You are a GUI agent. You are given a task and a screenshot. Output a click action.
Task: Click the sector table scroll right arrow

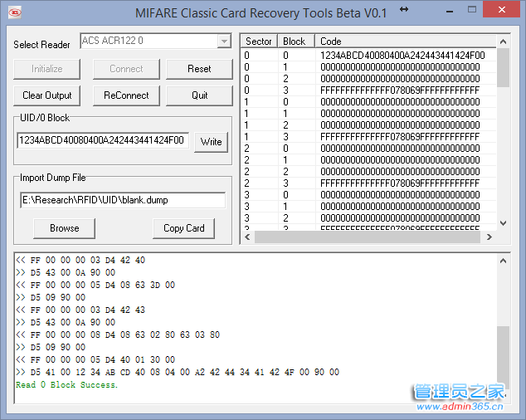(489, 237)
